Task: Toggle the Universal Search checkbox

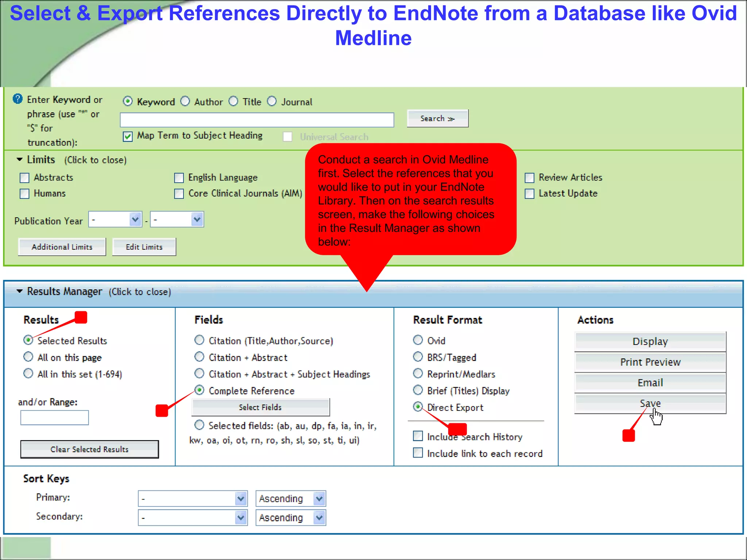Action: [x=287, y=137]
